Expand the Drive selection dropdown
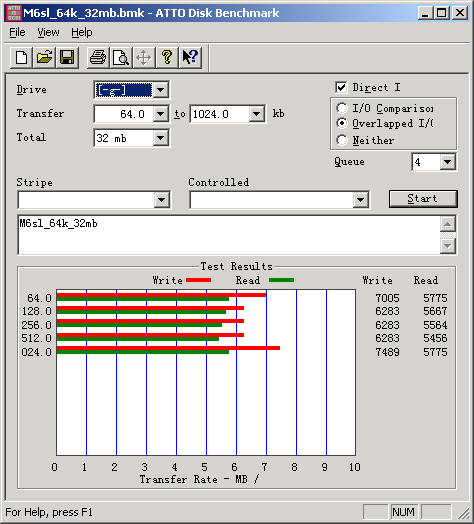Viewport: 474px width, 524px height. click(x=160, y=90)
